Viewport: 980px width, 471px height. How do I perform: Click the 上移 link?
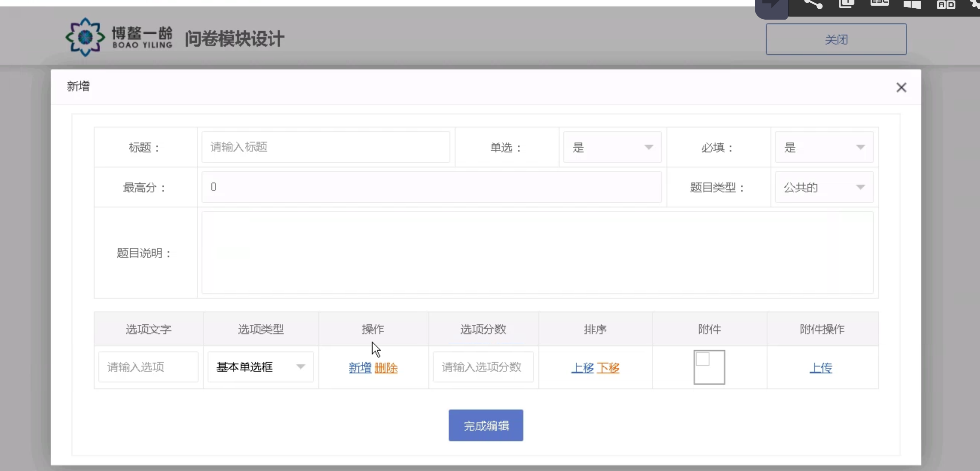coord(582,368)
